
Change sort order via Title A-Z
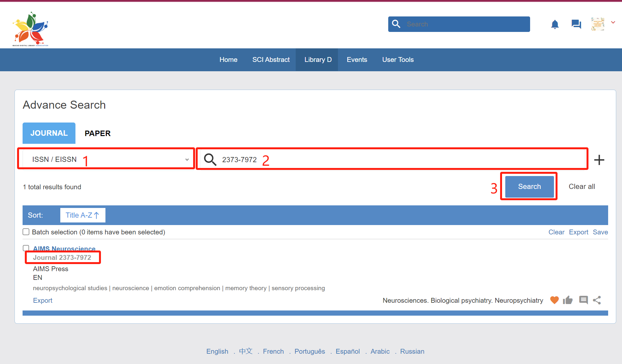83,215
